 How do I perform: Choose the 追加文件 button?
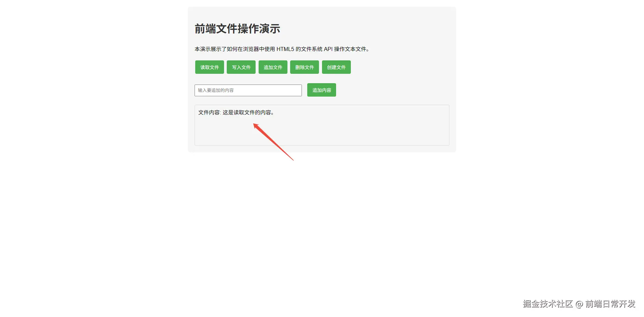(x=273, y=67)
